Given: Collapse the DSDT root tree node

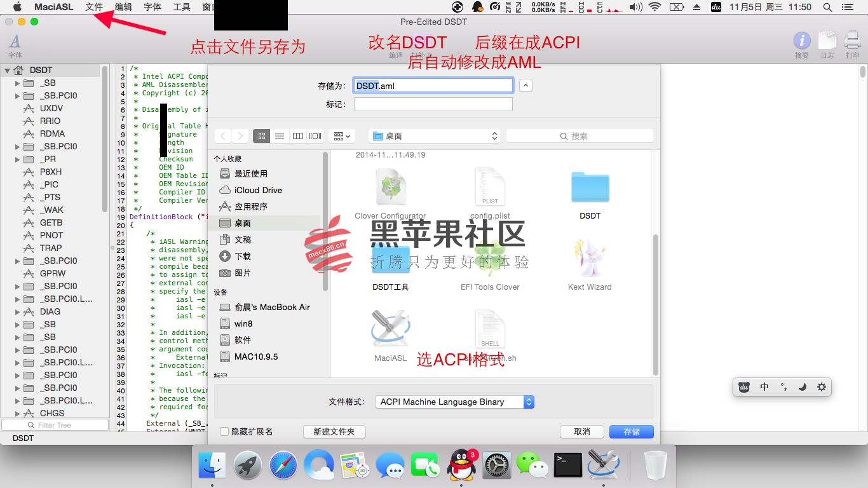Looking at the screenshot, I should pos(7,70).
